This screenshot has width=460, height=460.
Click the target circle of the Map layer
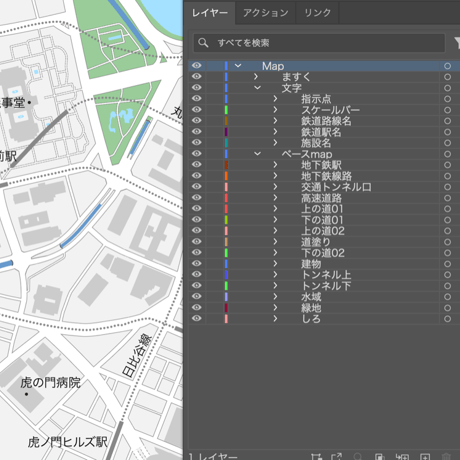[x=447, y=66]
